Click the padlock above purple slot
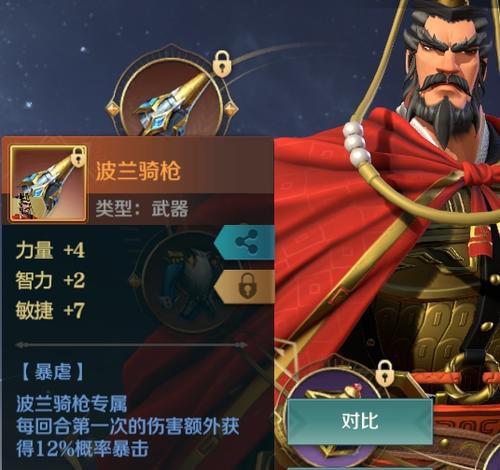This screenshot has height=470, width=500. [385, 374]
